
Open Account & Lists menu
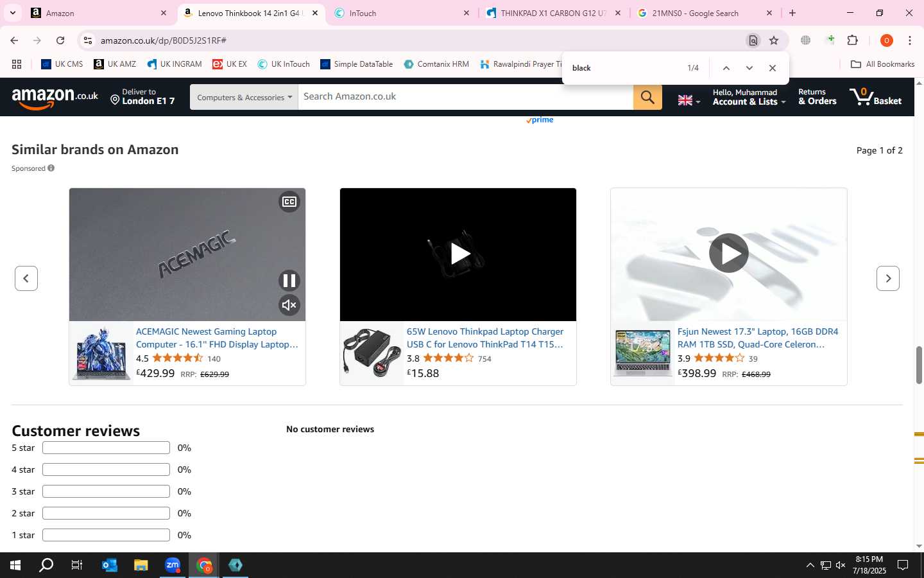coord(749,97)
